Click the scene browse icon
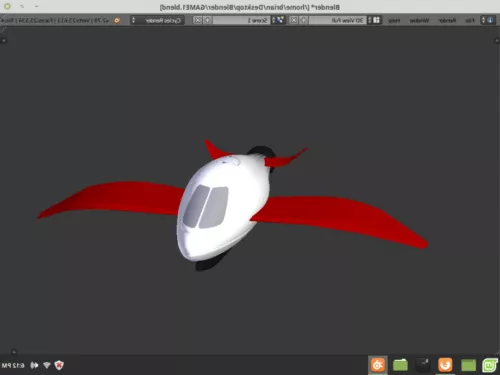Image resolution: width=500 pixels, height=375 pixels. coord(280,20)
